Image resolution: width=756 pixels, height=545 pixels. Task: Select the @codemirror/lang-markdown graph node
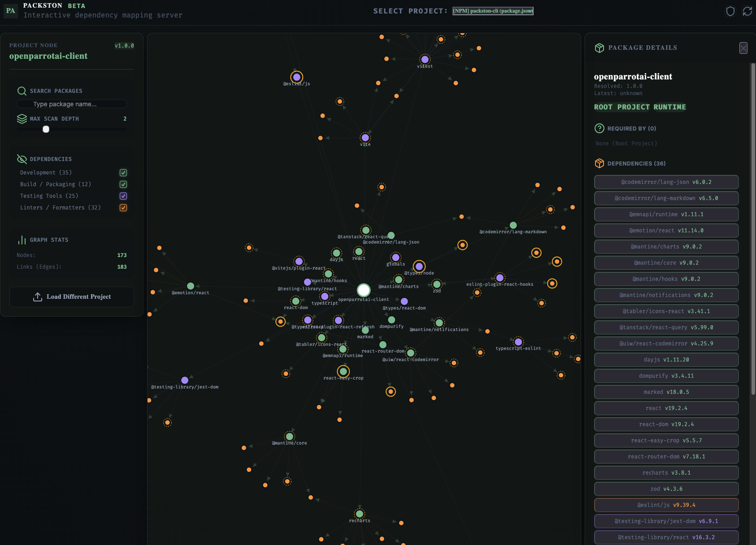pyautogui.click(x=513, y=225)
